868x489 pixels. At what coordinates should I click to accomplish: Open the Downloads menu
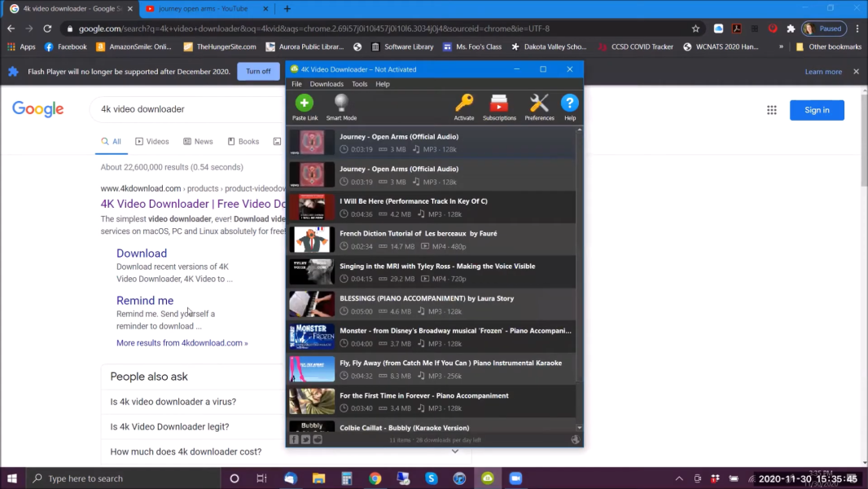click(327, 84)
